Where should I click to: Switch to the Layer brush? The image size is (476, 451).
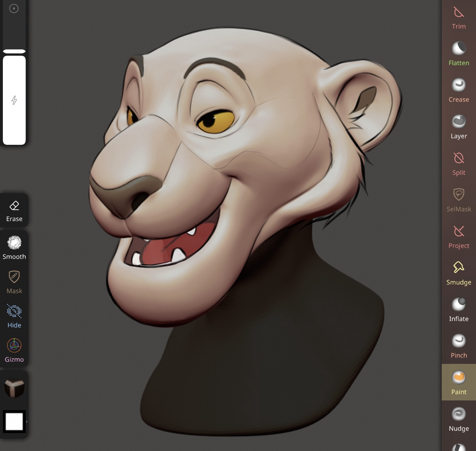pos(459,127)
